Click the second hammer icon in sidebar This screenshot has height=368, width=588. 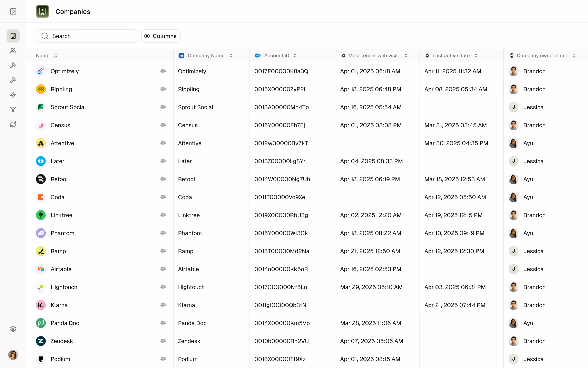click(13, 80)
